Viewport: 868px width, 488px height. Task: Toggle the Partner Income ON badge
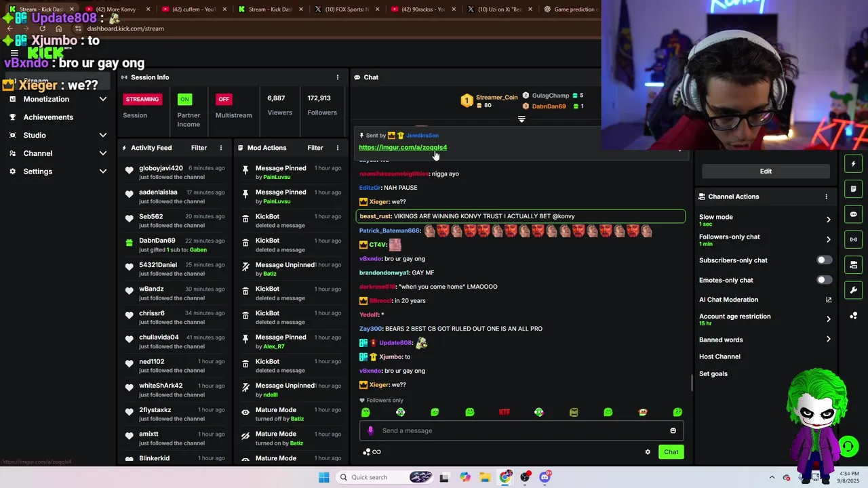coord(184,99)
